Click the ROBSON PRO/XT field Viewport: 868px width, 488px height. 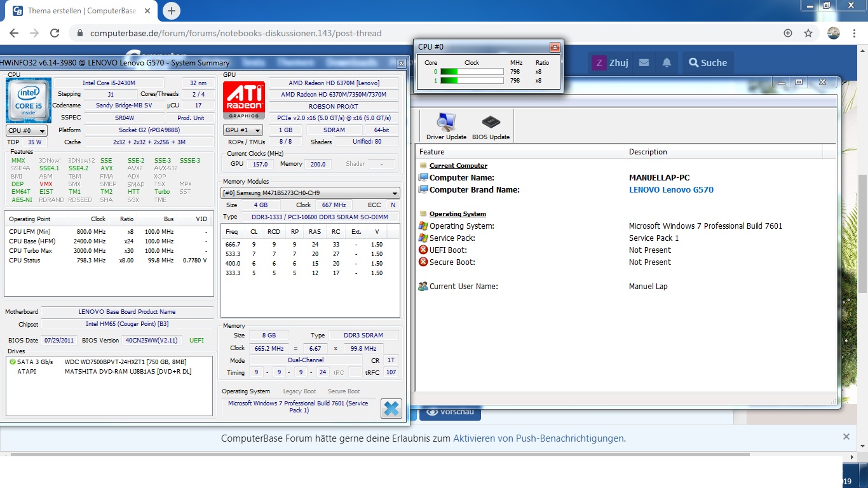(x=334, y=106)
